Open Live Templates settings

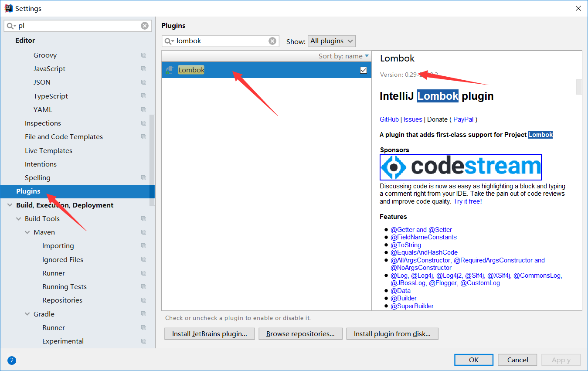48,151
